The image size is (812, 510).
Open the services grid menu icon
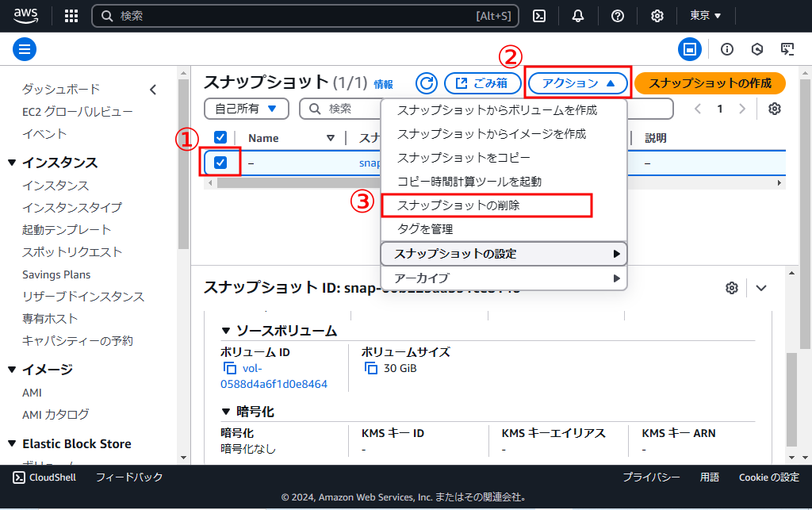[71, 16]
